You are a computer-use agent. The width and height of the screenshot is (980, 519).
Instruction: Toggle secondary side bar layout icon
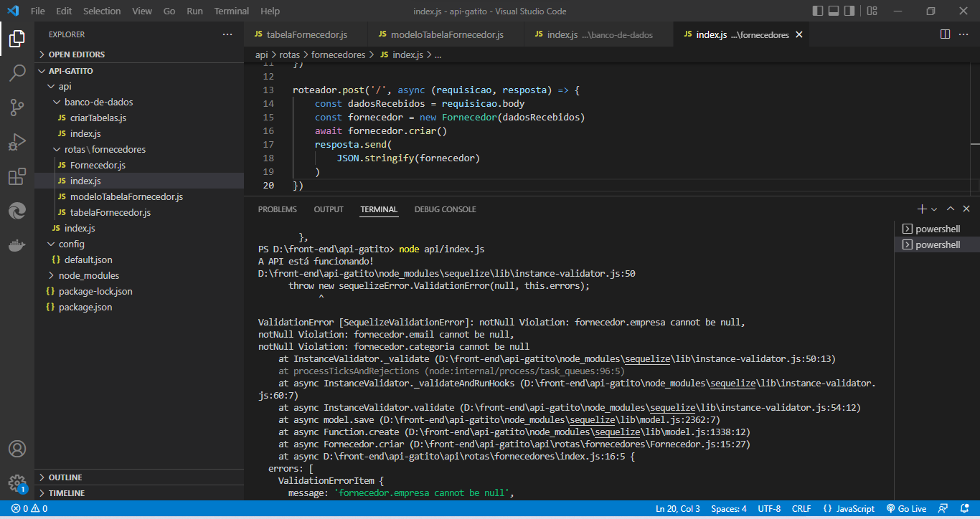[x=850, y=11]
